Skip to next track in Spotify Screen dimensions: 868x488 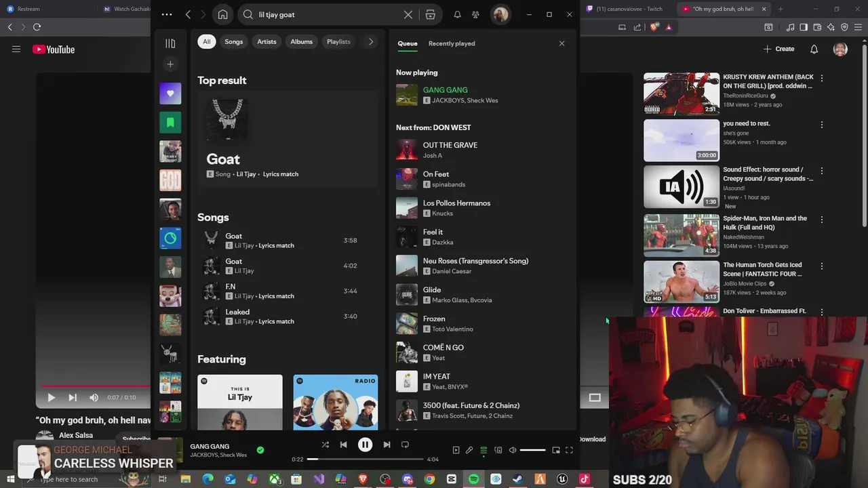(x=387, y=445)
